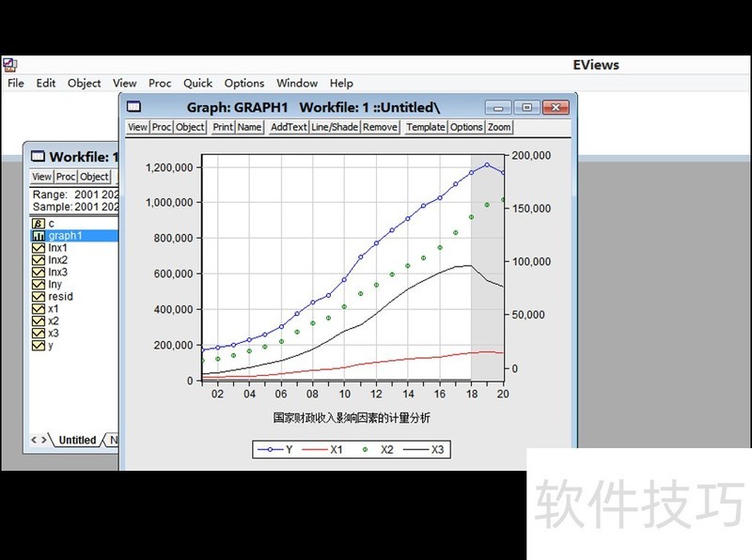
Task: Open the Edit menu
Action: coord(45,83)
